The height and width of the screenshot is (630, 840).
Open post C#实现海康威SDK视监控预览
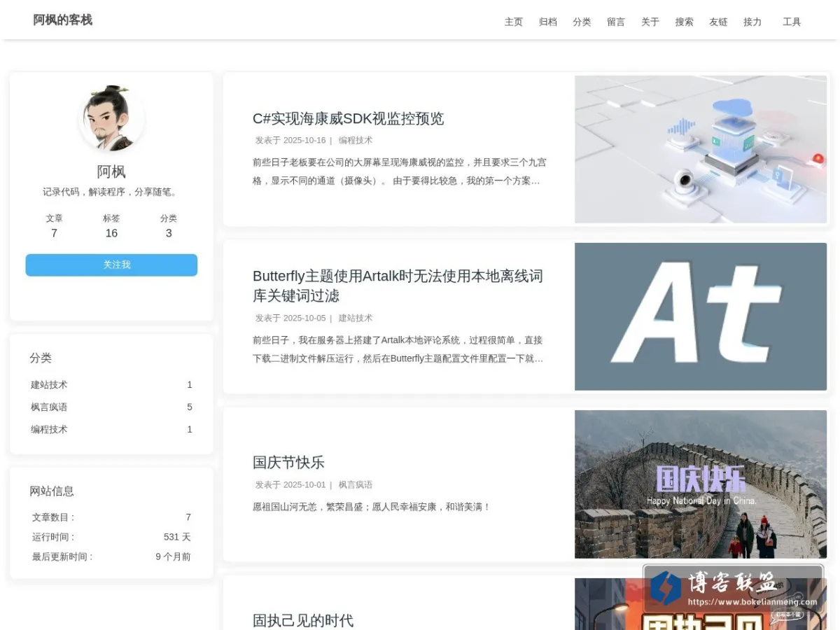[348, 118]
